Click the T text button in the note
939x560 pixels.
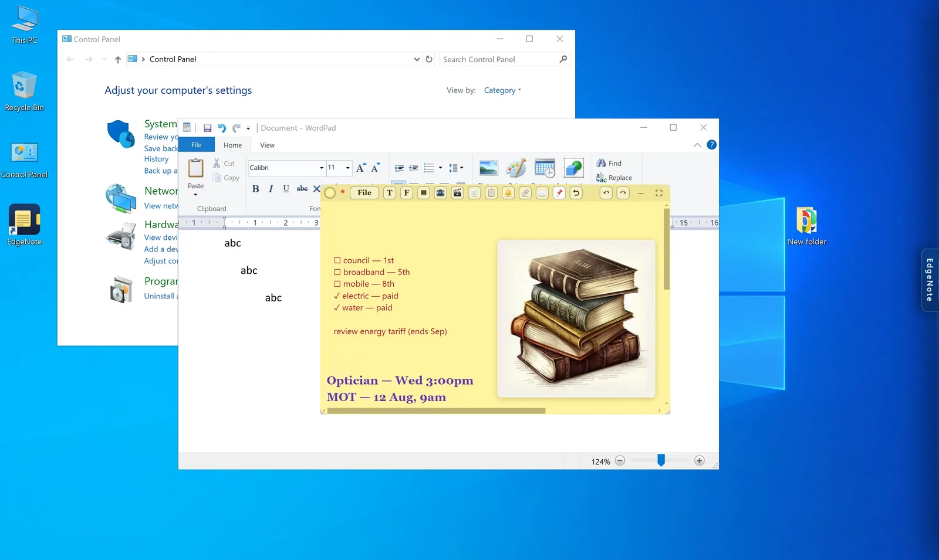click(390, 193)
